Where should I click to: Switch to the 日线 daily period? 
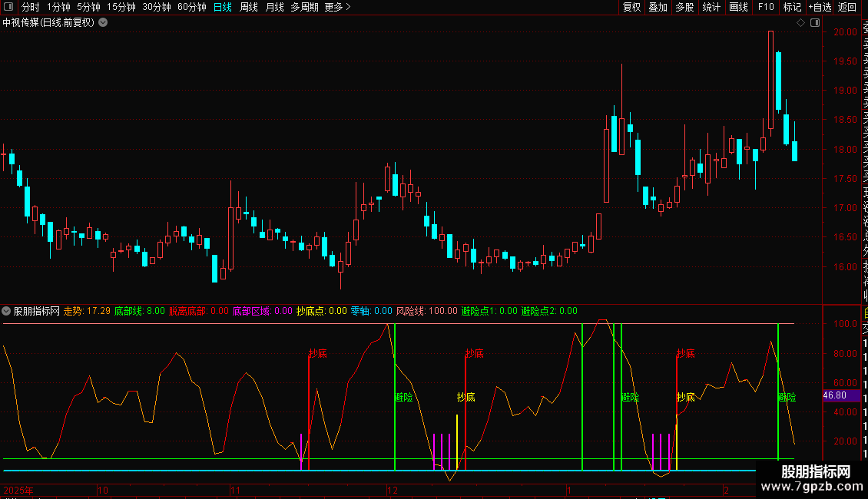coord(222,7)
